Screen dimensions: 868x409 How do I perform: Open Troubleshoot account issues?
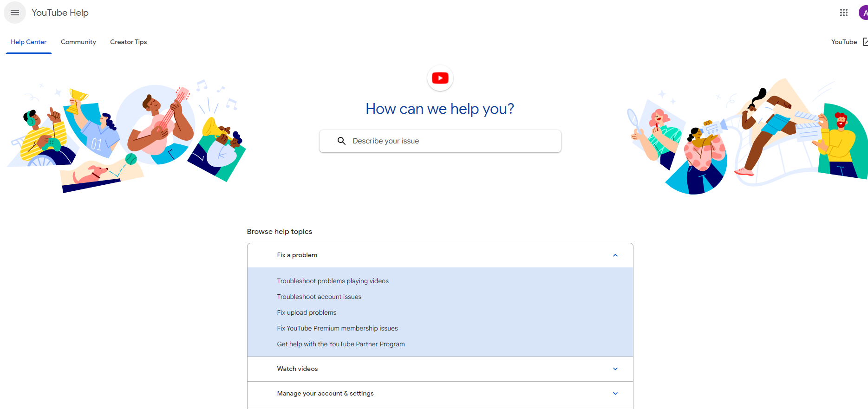[319, 297]
